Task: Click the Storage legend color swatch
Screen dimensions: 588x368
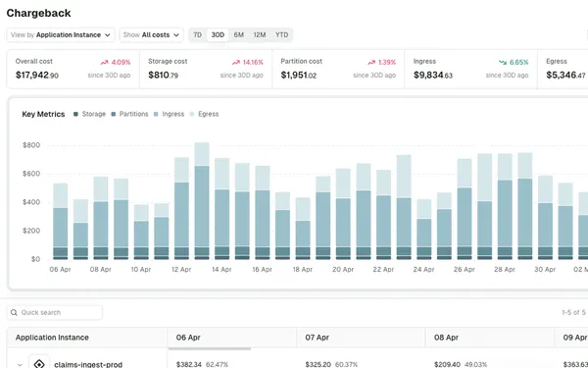Action: point(75,114)
